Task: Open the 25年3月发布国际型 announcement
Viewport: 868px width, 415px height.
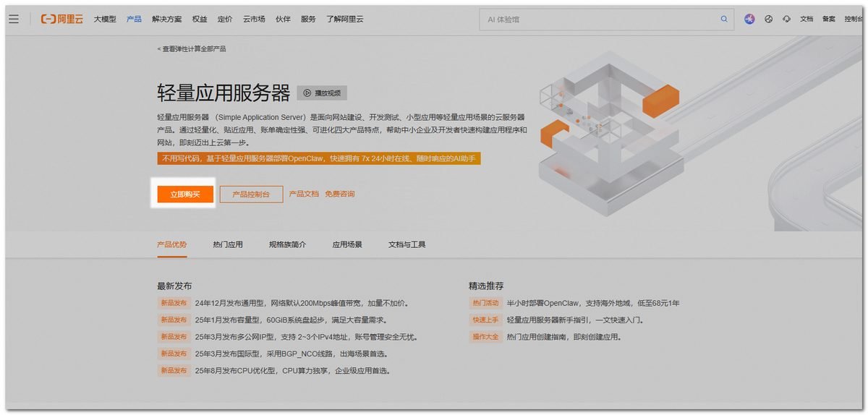Action: click(292, 354)
